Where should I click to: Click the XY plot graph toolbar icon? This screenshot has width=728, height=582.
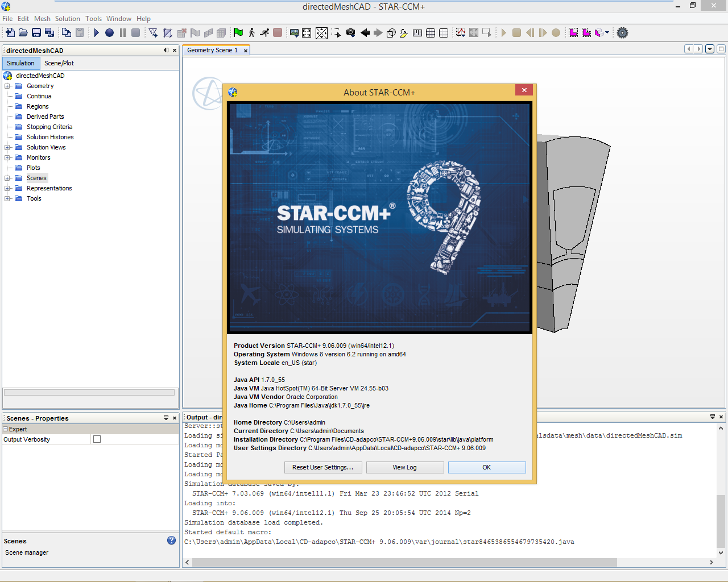pos(461,33)
